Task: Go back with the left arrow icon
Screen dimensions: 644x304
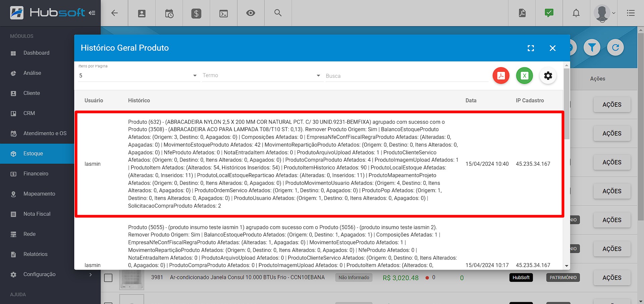Action: [114, 13]
